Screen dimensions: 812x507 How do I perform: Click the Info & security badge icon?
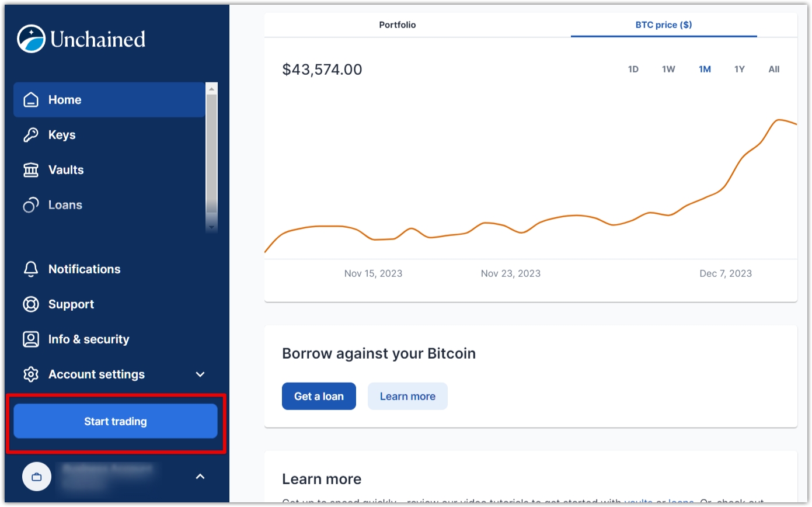[x=31, y=339]
